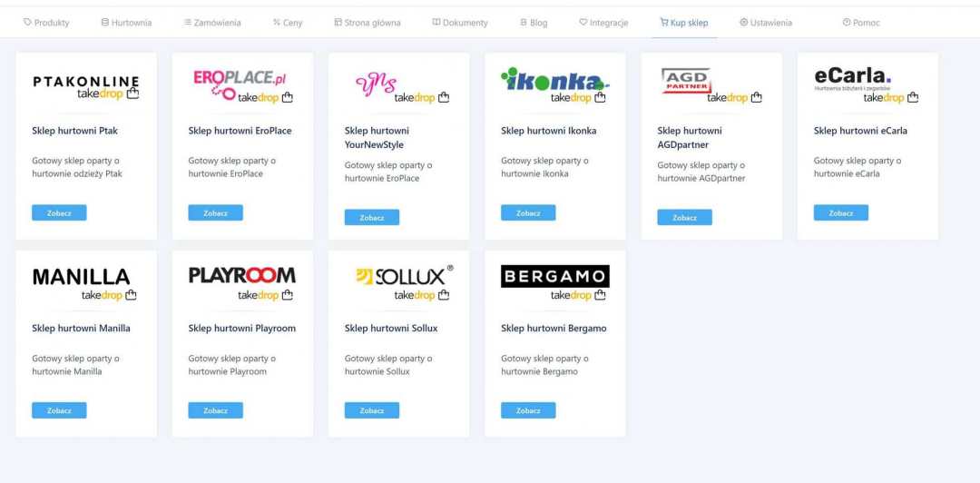Click the eCarla logo image

[867, 85]
